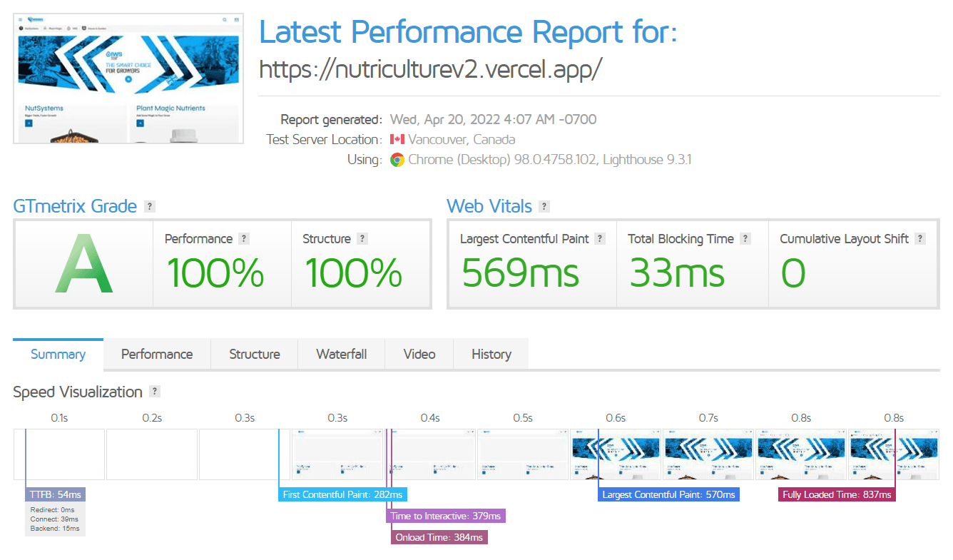Open the Structure score help icon
This screenshot has width=953, height=560.
tap(362, 239)
